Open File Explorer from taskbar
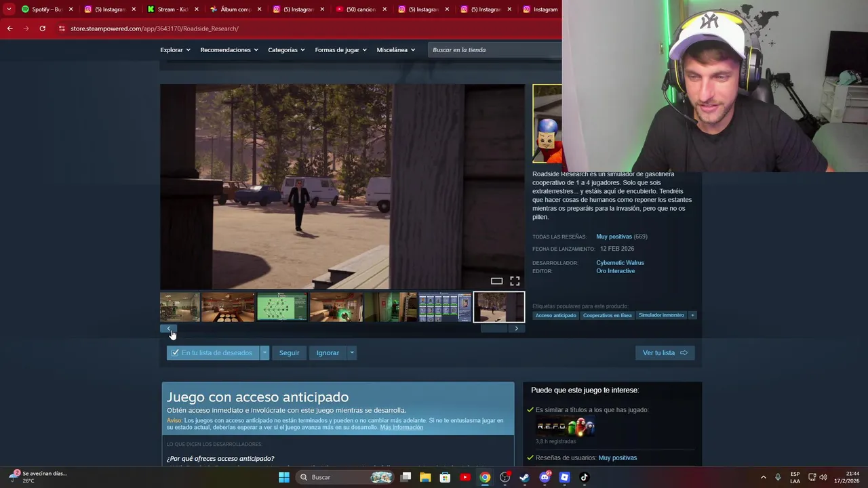 pyautogui.click(x=425, y=477)
